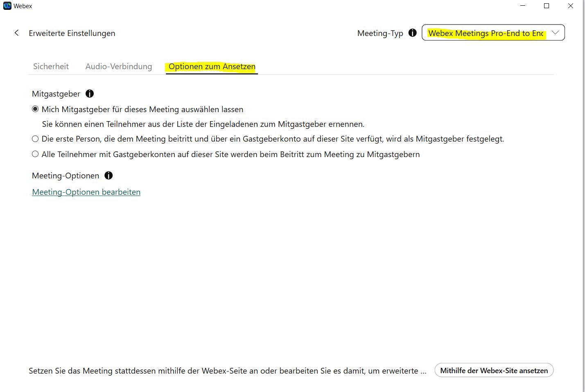This screenshot has width=585, height=392.
Task: Click the Webex logo in the title bar
Action: pos(7,6)
